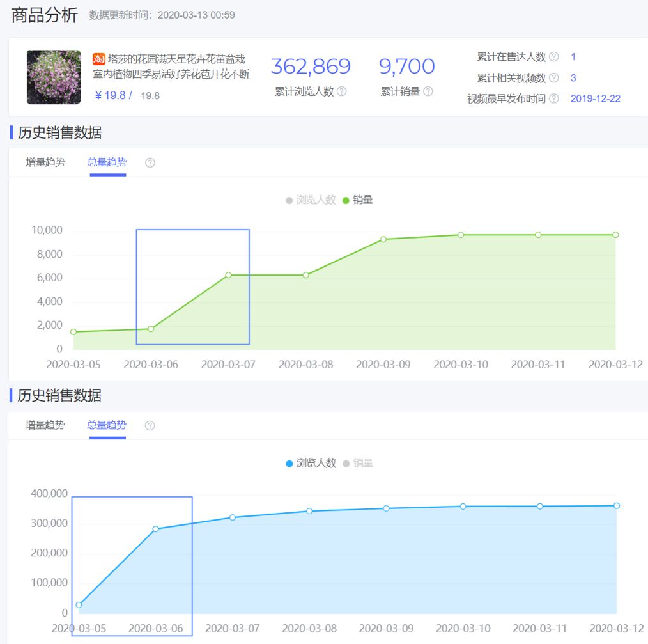Click the 2019-12-22 publish date link

pos(595,99)
